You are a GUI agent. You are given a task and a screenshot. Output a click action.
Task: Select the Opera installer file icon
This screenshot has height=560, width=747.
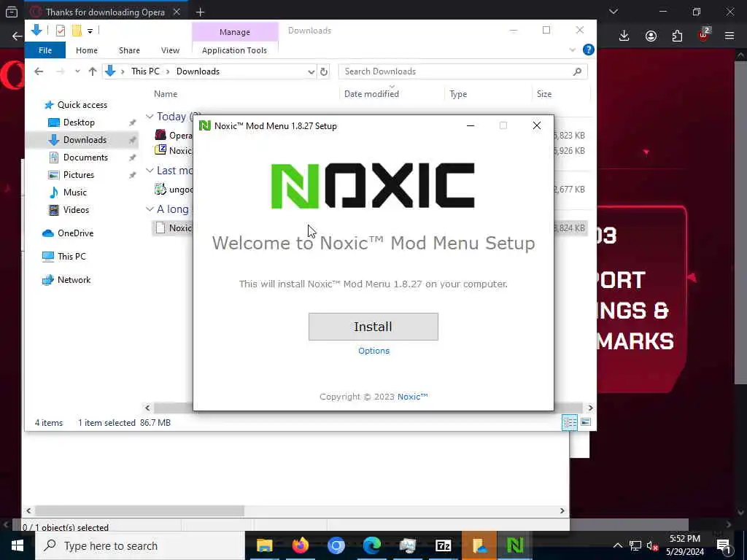click(x=160, y=135)
